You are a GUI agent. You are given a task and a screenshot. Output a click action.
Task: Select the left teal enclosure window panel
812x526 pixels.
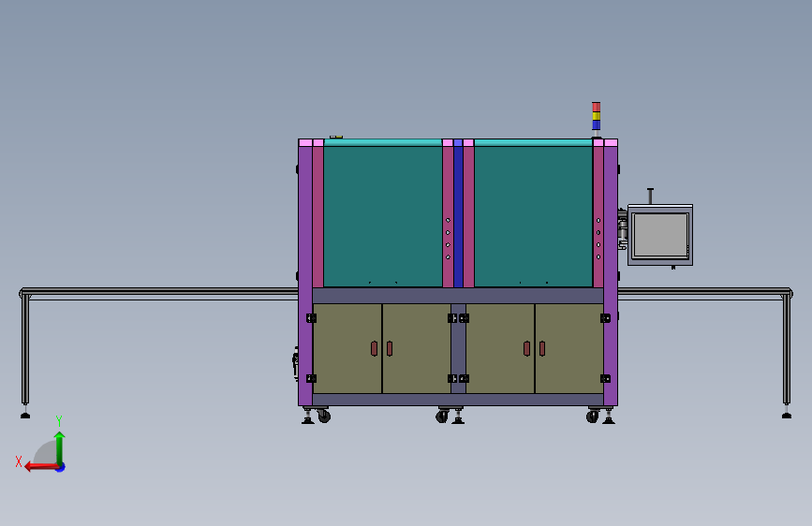(383, 216)
